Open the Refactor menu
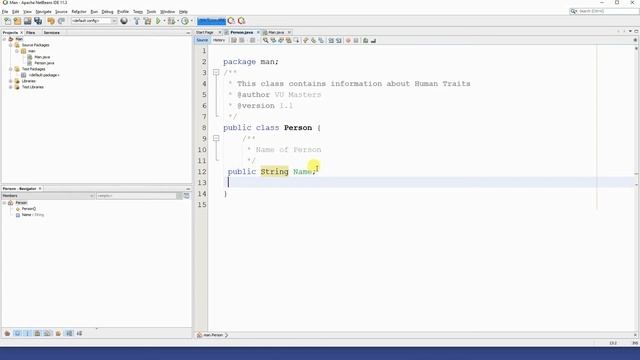 point(79,12)
